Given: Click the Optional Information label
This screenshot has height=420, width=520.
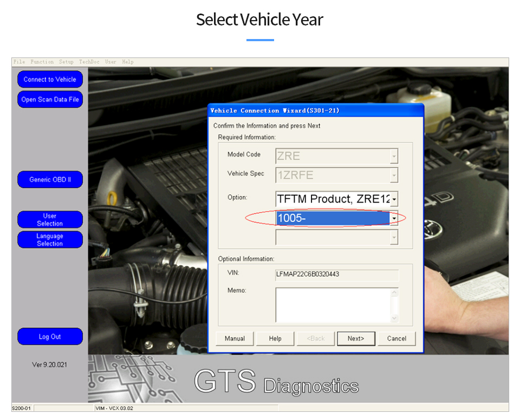Looking at the screenshot, I should pos(246,259).
